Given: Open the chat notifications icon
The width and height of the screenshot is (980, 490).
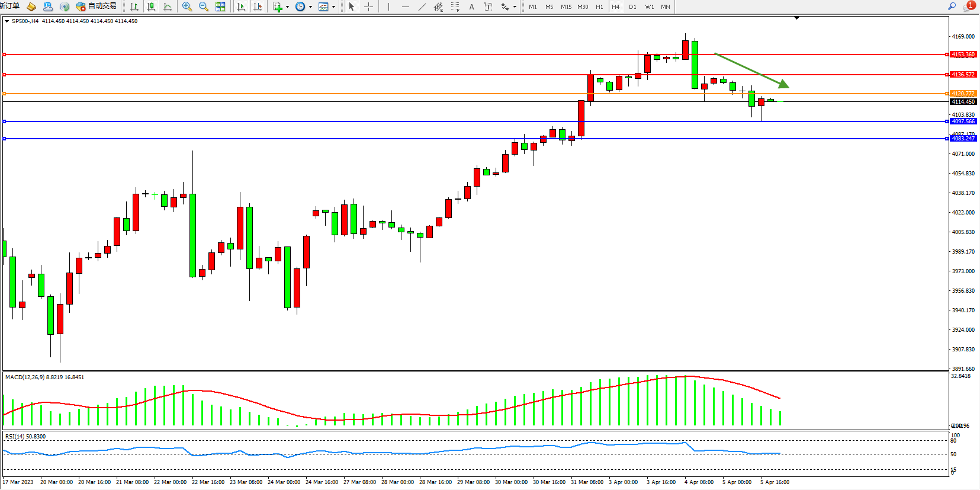Looking at the screenshot, I should pos(969,6).
